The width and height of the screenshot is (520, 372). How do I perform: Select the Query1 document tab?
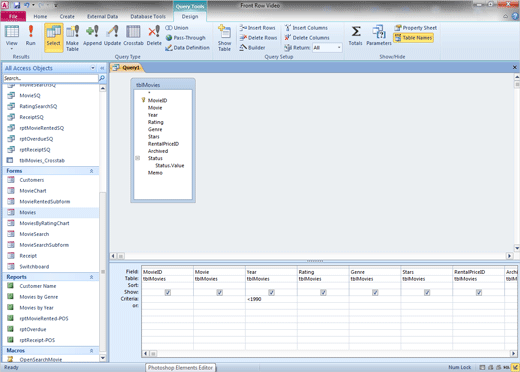(127, 68)
